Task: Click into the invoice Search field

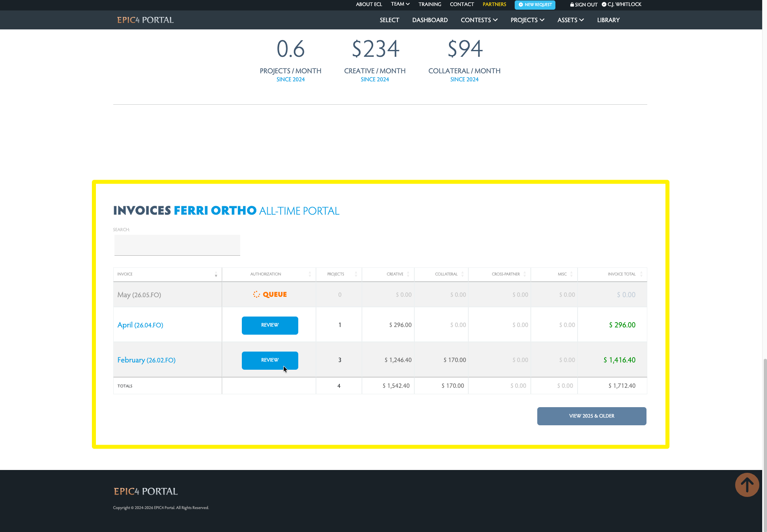Action: click(x=177, y=245)
